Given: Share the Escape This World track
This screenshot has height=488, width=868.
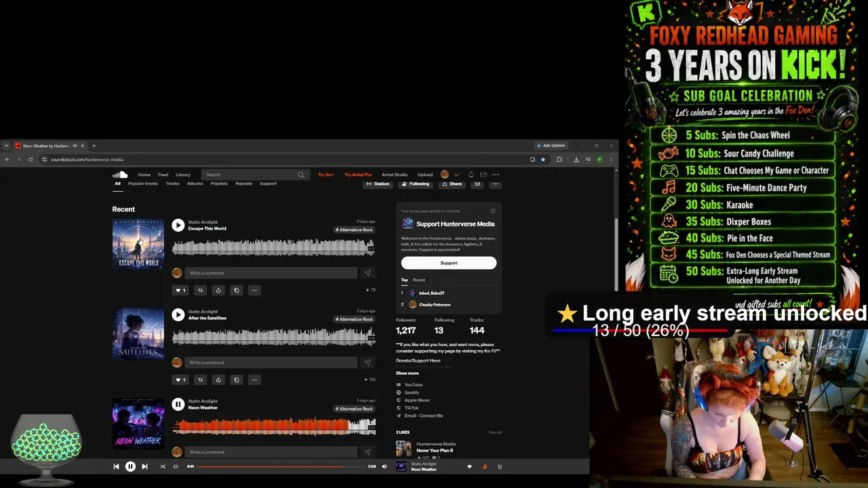Looking at the screenshot, I should [218, 290].
